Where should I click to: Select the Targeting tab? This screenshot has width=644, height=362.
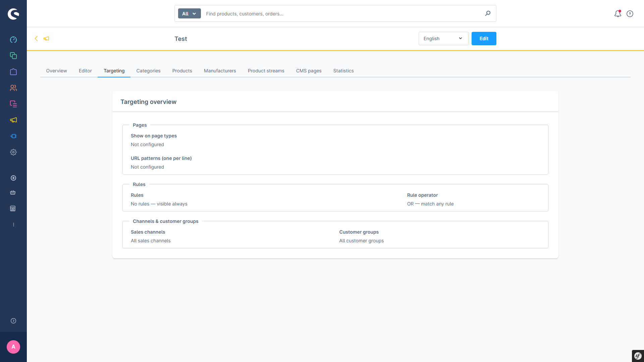[x=114, y=71]
